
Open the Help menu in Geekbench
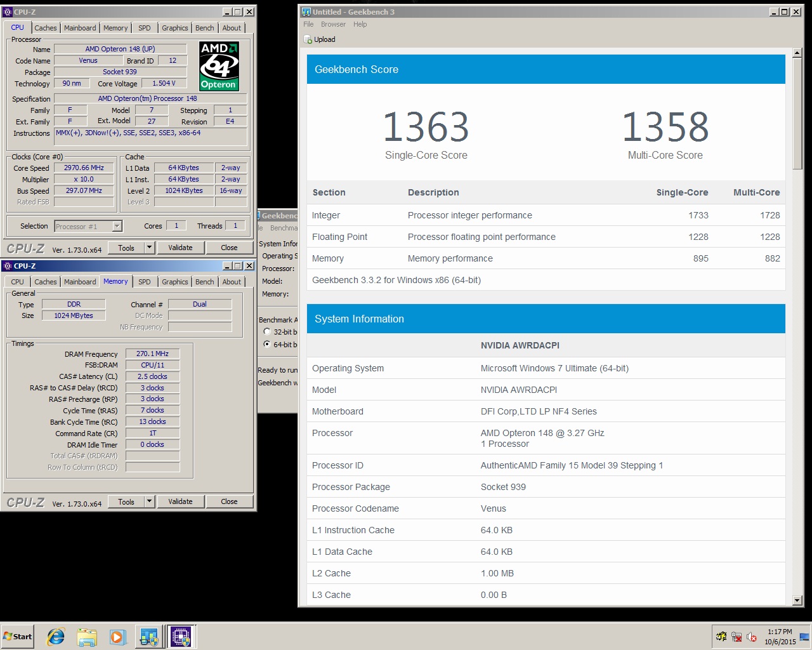[360, 24]
